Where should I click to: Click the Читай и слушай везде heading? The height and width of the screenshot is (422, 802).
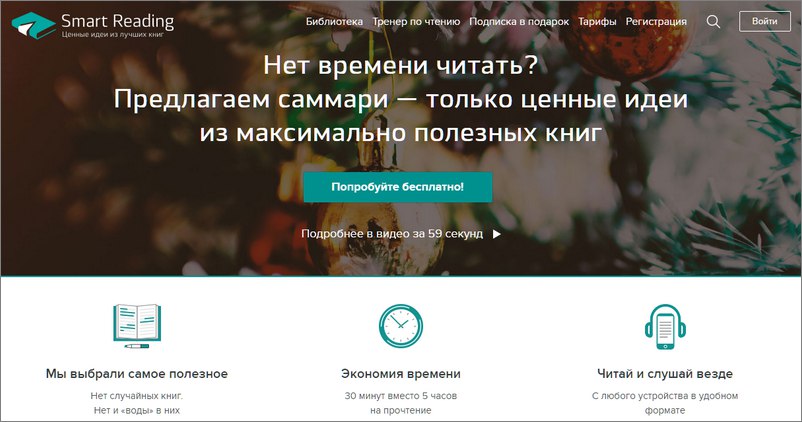[665, 374]
